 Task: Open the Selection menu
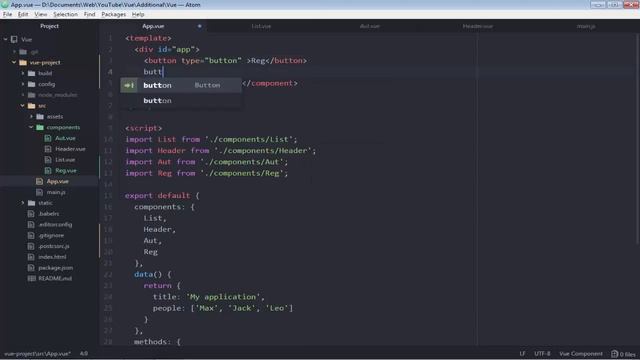(x=65, y=14)
